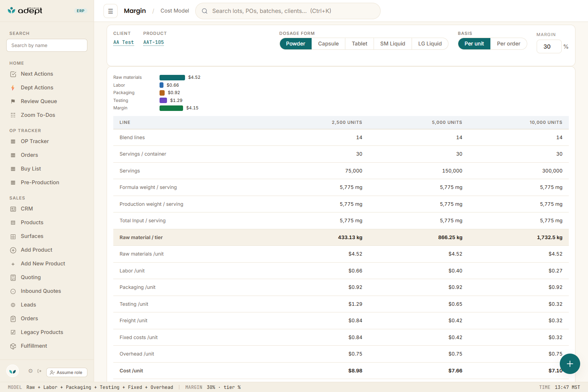Switch dosage form to Tablet

(x=359, y=44)
